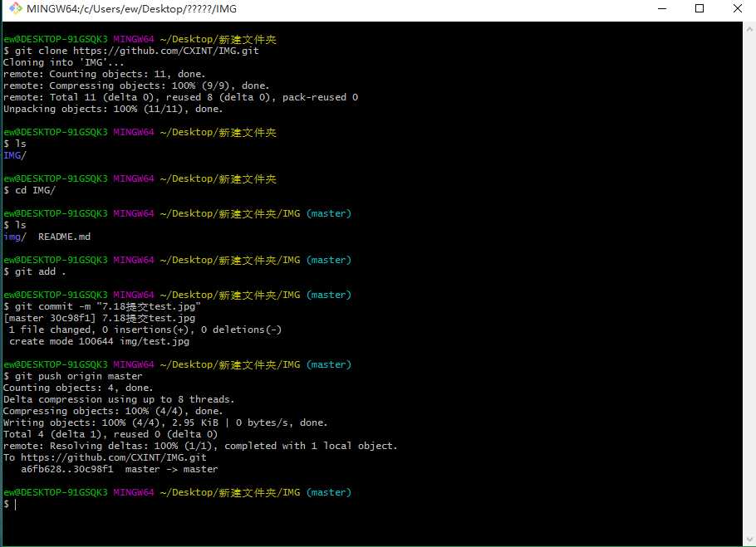Click the '[master 30c98f1]' commit result line
756x547 pixels.
point(100,318)
